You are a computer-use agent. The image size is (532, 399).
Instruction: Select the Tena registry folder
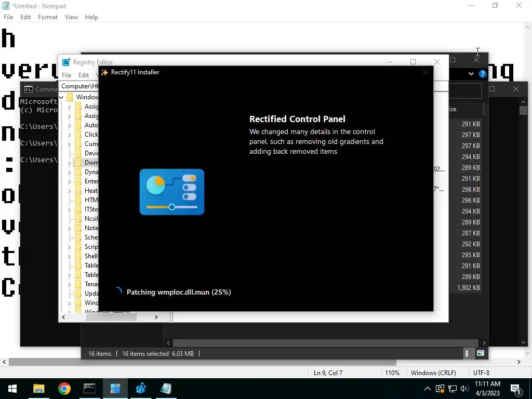point(87,284)
